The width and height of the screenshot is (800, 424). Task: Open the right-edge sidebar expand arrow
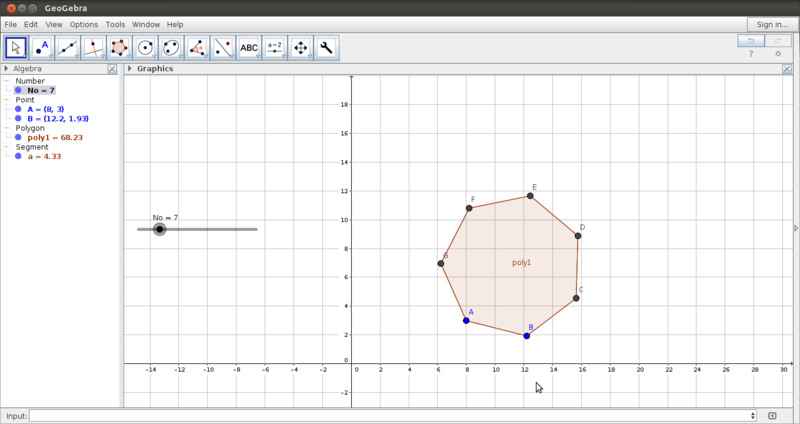795,228
